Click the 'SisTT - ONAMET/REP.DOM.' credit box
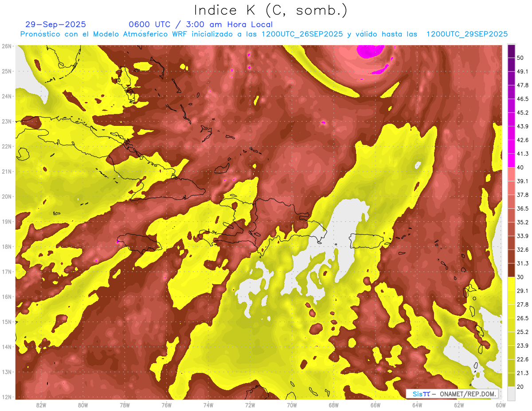 coord(453,394)
